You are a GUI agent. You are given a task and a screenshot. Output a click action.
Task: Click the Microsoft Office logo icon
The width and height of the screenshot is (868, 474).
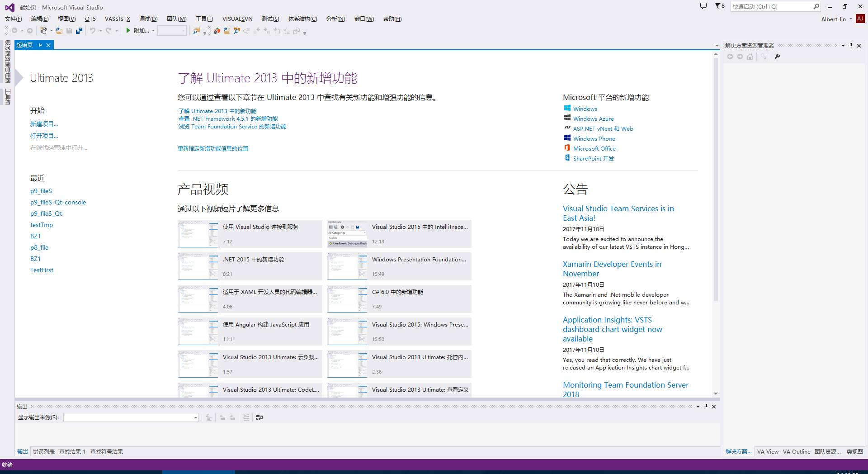click(567, 148)
